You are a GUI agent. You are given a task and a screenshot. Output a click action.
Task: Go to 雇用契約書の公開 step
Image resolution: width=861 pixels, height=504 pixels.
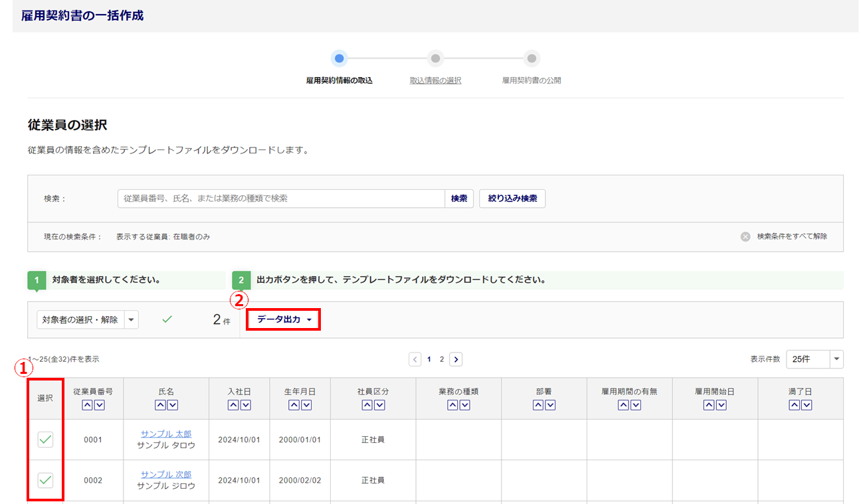pos(531,80)
